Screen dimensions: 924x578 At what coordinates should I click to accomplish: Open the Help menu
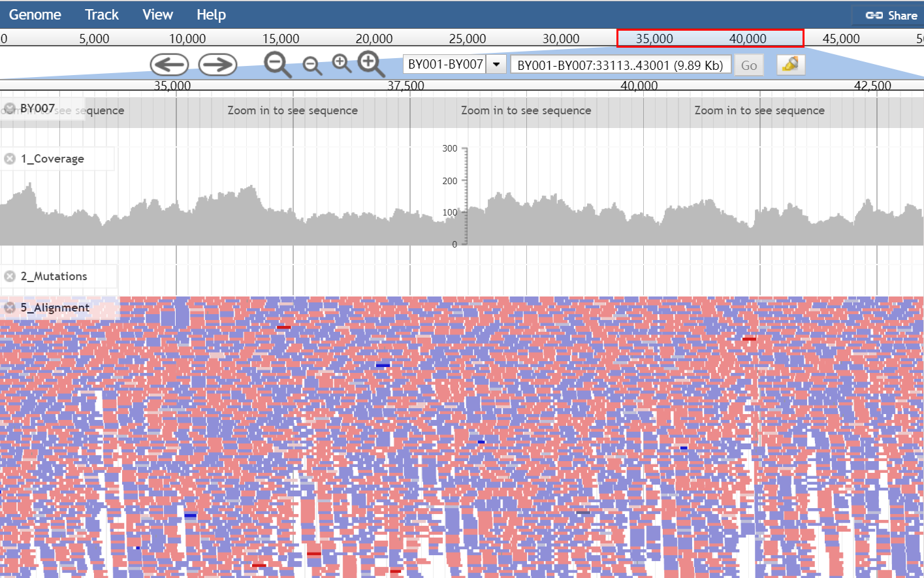pos(211,14)
